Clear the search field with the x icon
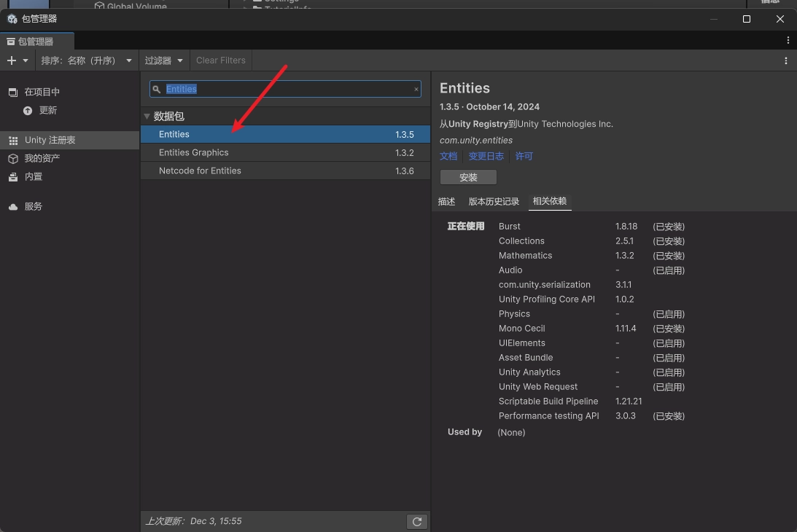797x532 pixels. (x=416, y=90)
